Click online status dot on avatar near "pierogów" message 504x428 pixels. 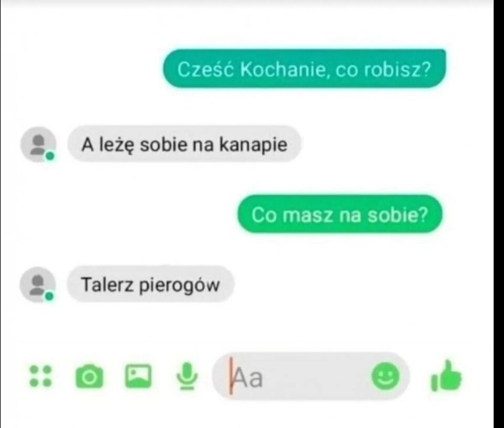click(49, 296)
